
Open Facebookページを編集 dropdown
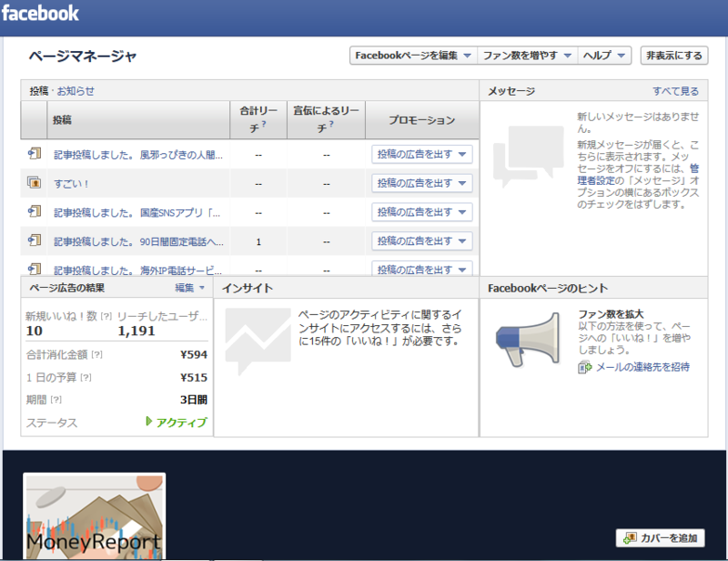click(x=413, y=56)
